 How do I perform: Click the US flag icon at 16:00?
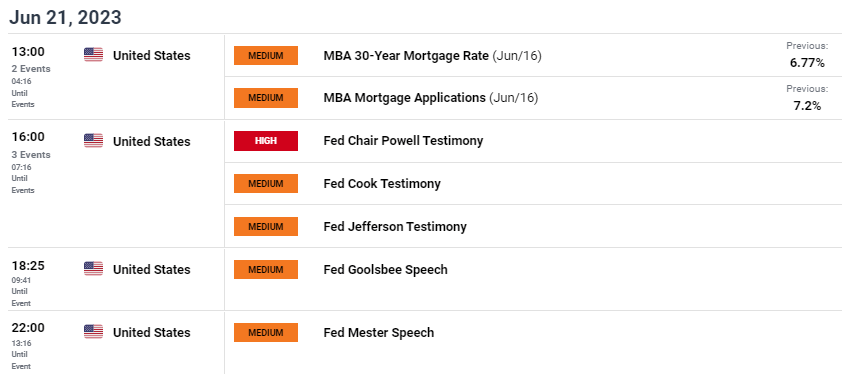pyautogui.click(x=93, y=141)
